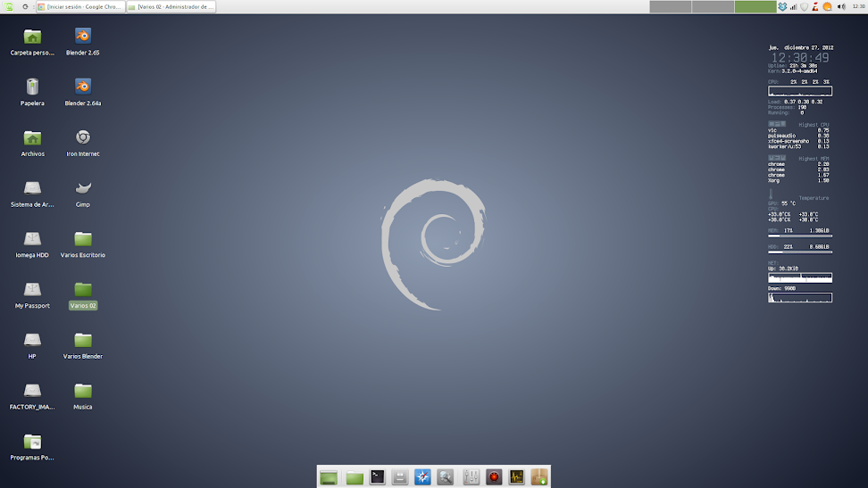Click the blue Dropbox tray icon
The width and height of the screenshot is (868, 488).
782,6
